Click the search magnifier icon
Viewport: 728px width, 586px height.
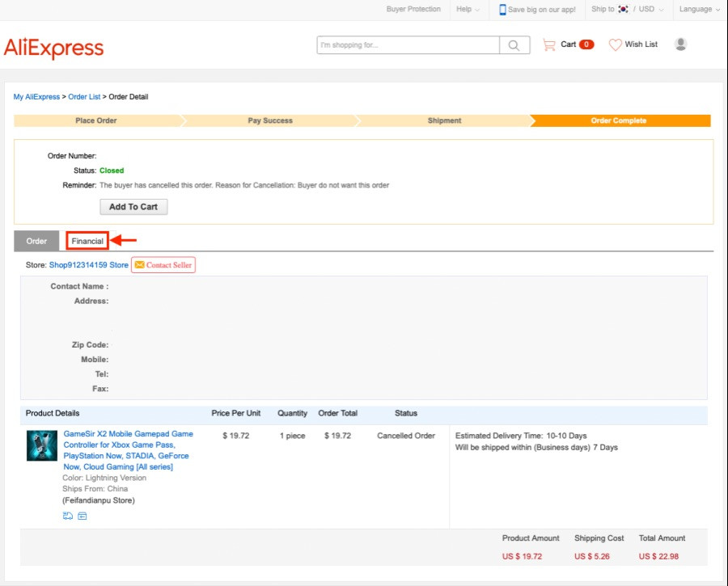click(514, 45)
